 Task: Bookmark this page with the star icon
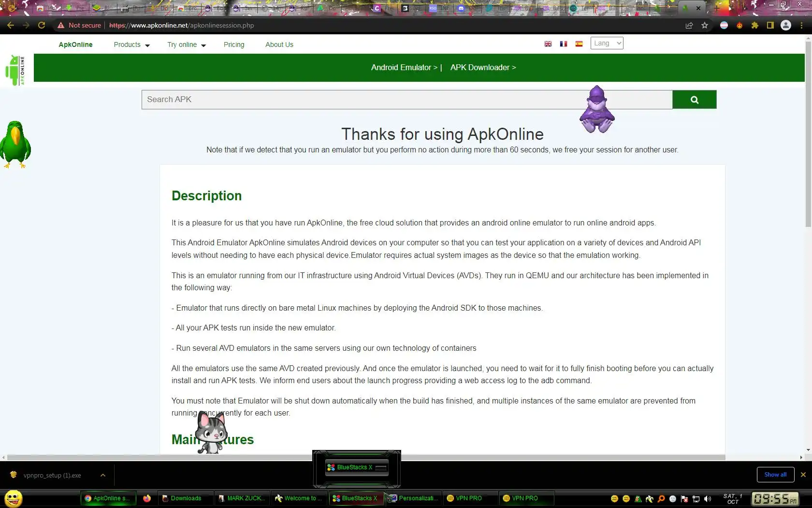[x=705, y=25]
